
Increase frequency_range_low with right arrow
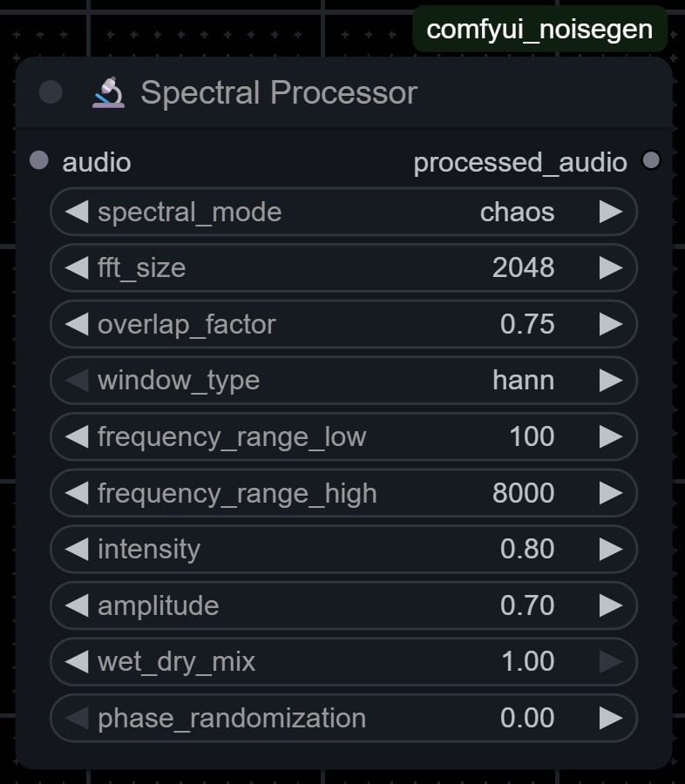pyautogui.click(x=611, y=436)
